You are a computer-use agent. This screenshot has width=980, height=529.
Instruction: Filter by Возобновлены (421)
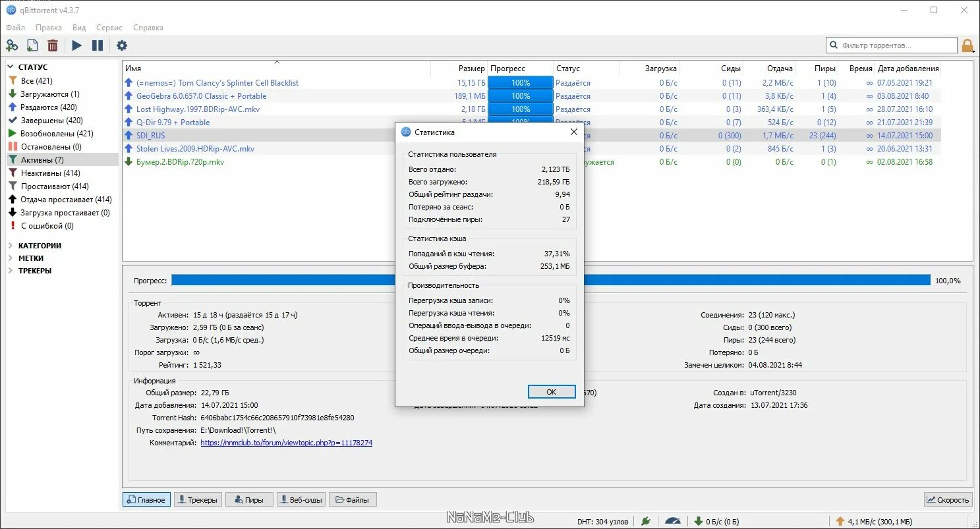click(62, 134)
